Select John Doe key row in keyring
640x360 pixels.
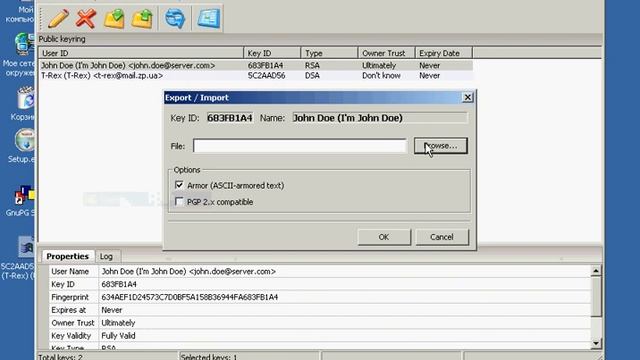click(x=256, y=65)
